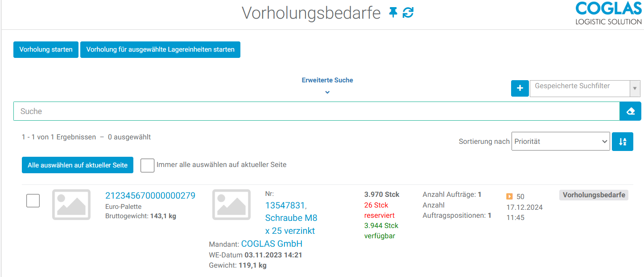The height and width of the screenshot is (277, 644).
Task: Click the eraser icon to clear search
Action: tap(630, 111)
